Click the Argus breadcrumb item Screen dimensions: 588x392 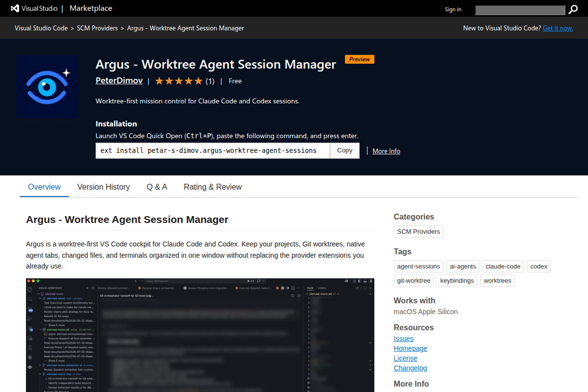coord(185,28)
